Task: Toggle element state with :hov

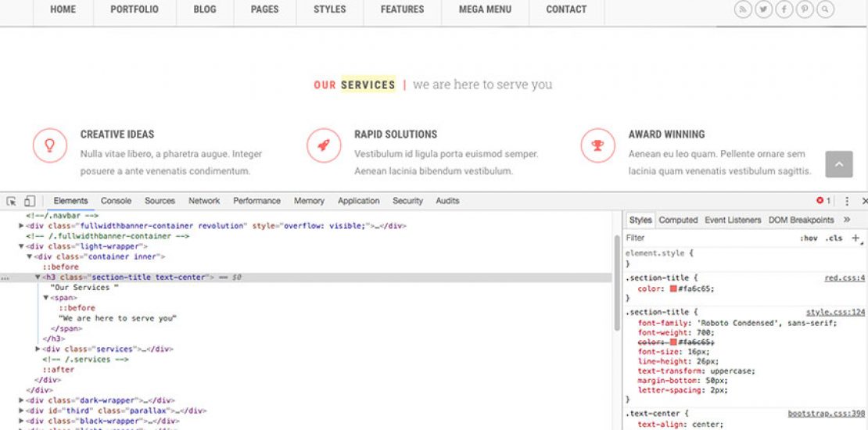Action: click(808, 238)
